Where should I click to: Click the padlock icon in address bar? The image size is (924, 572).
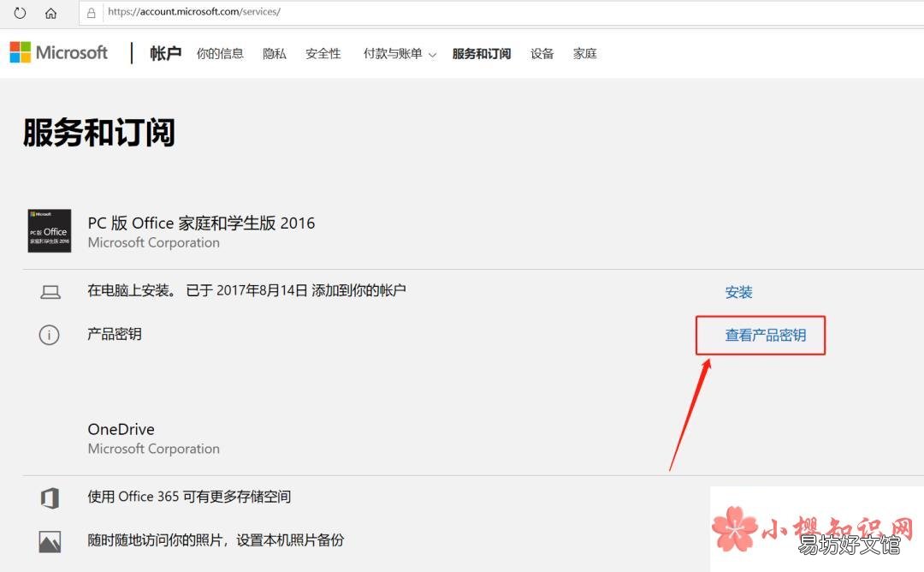coord(92,12)
